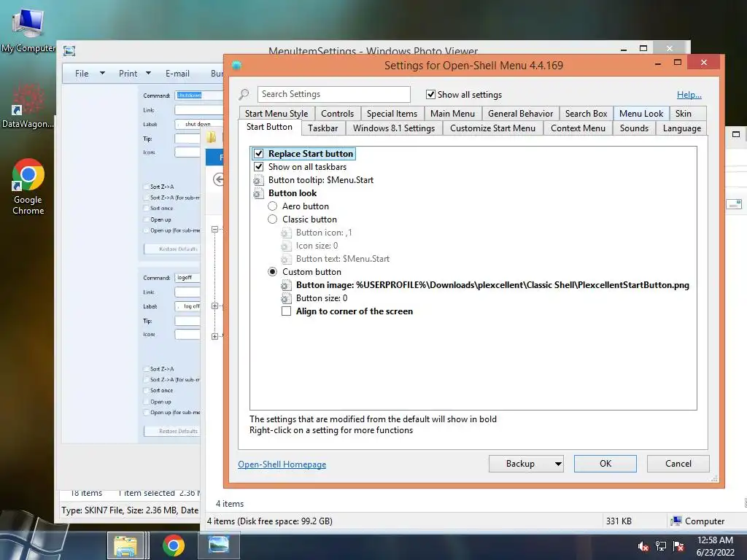Select Classic button radio option

click(273, 219)
